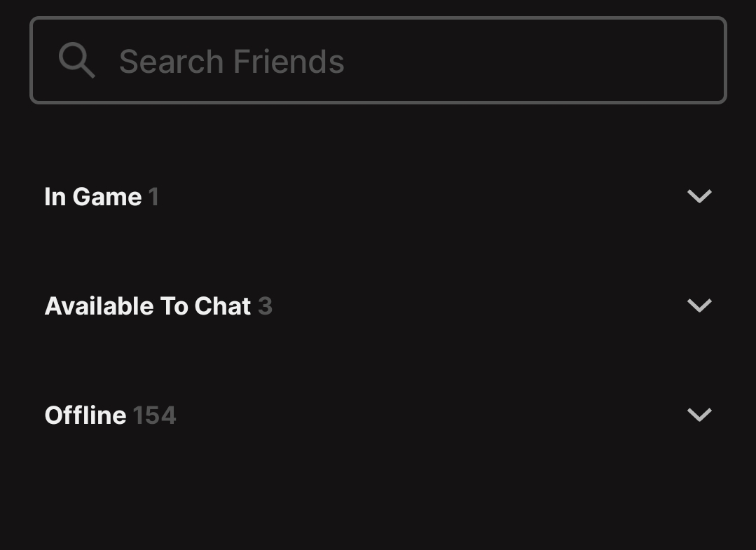Click the Offline section label

point(85,415)
